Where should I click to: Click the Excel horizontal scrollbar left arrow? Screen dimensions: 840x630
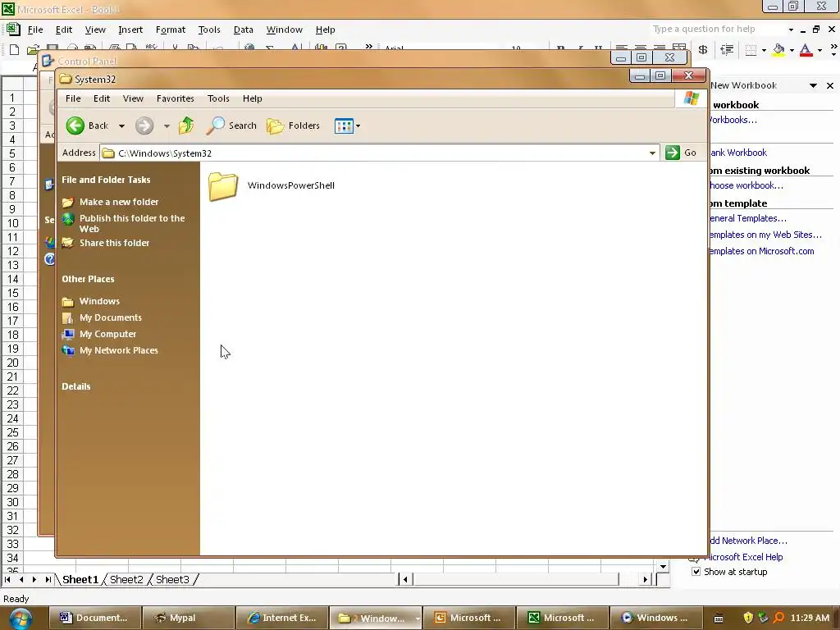tap(405, 579)
